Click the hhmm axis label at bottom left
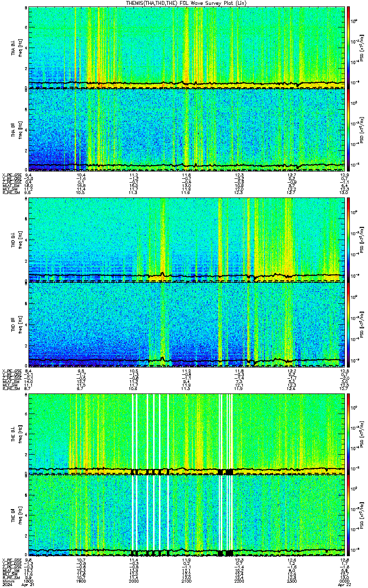 (7, 581)
